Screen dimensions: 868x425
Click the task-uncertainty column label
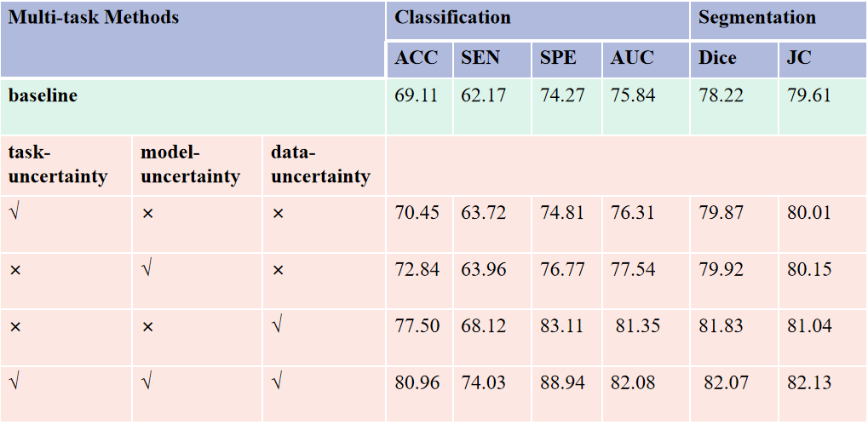pos(58,164)
